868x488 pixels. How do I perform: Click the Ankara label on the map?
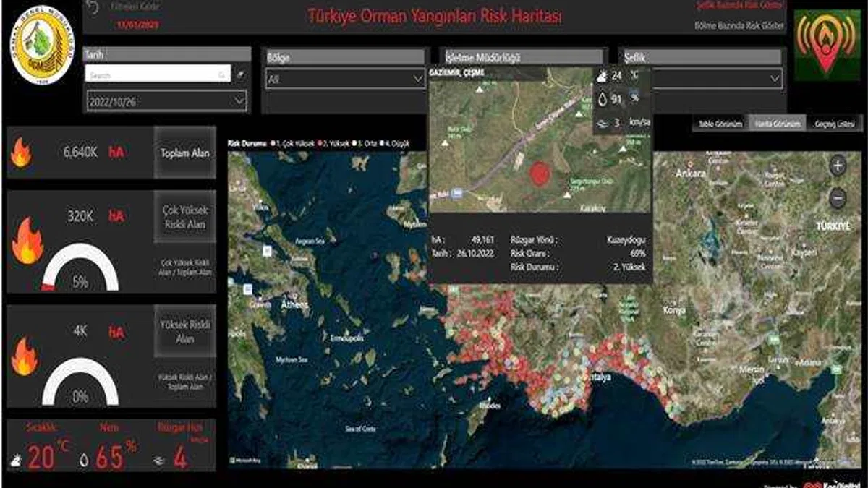[x=690, y=174]
